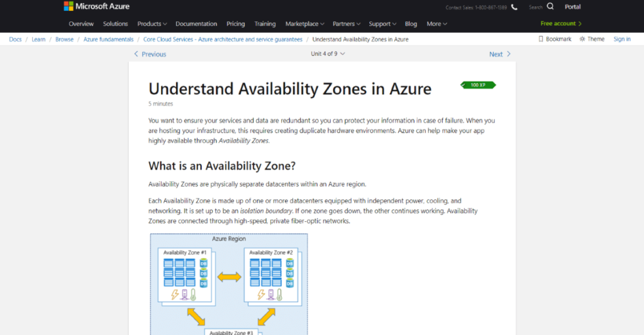Expand the Unit 4 of 9 dropdown
644x335 pixels.
click(328, 54)
